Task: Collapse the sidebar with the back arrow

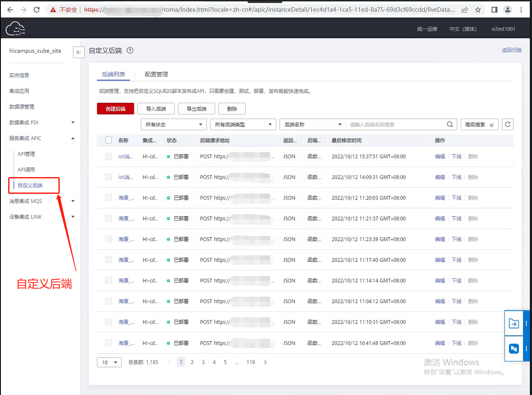Action: click(x=79, y=52)
